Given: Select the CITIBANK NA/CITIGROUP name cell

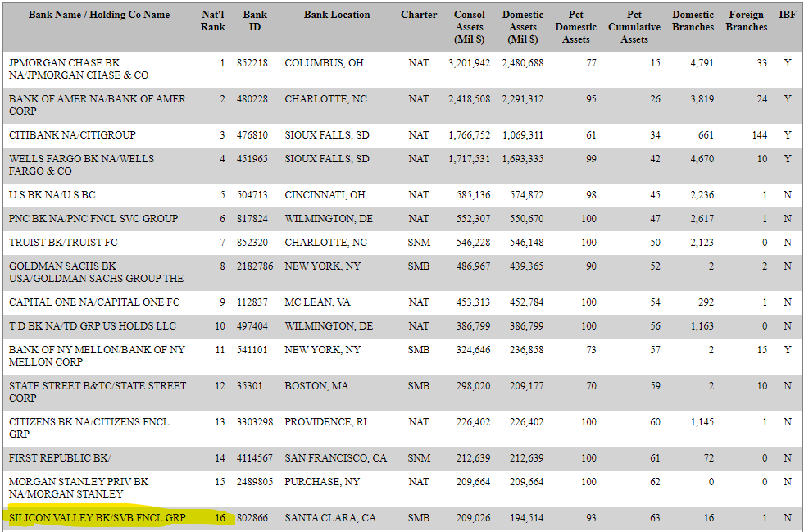Looking at the screenshot, I should coord(72,135).
